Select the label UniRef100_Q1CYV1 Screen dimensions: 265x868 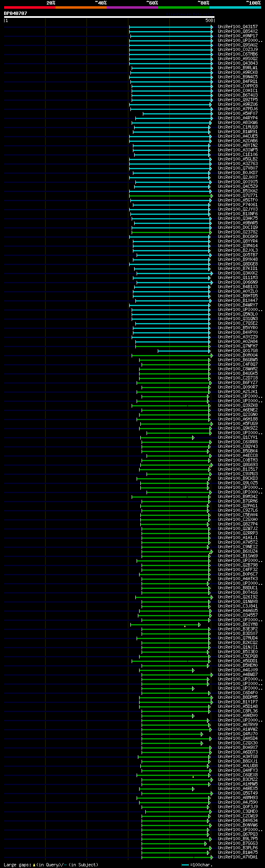point(238,437)
